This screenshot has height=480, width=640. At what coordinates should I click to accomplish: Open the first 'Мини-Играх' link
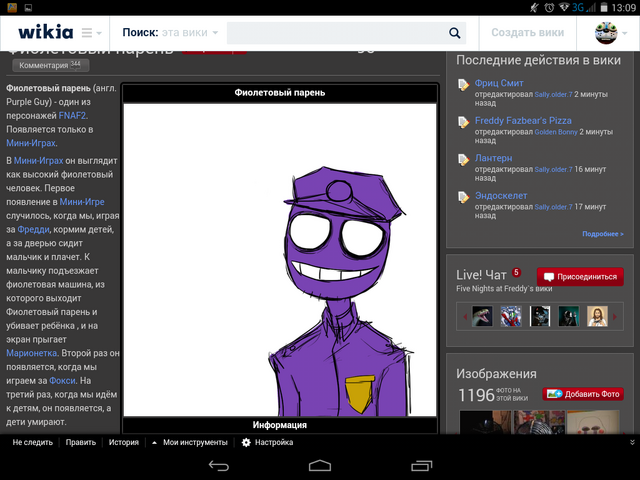pos(31,143)
